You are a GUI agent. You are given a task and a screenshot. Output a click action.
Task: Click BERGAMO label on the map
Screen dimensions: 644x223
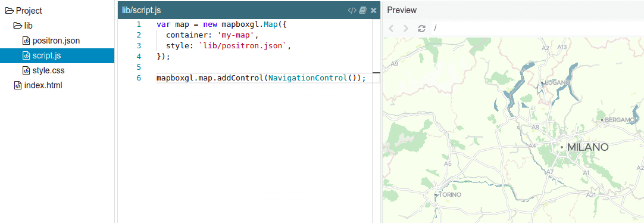point(620,120)
